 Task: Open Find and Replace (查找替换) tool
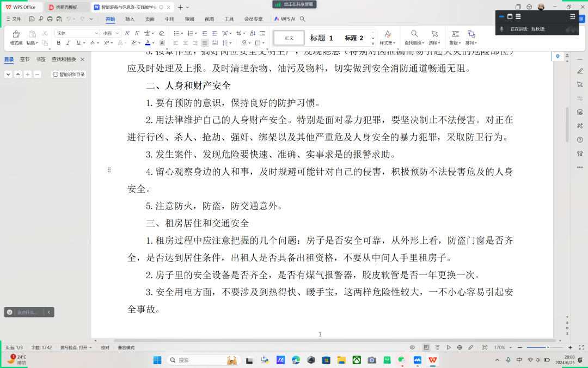click(414, 37)
